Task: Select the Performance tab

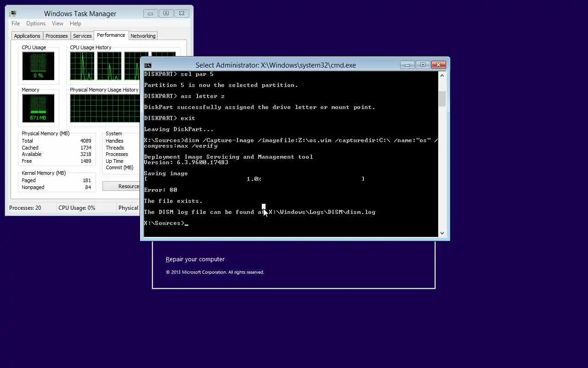Action: pos(111,35)
